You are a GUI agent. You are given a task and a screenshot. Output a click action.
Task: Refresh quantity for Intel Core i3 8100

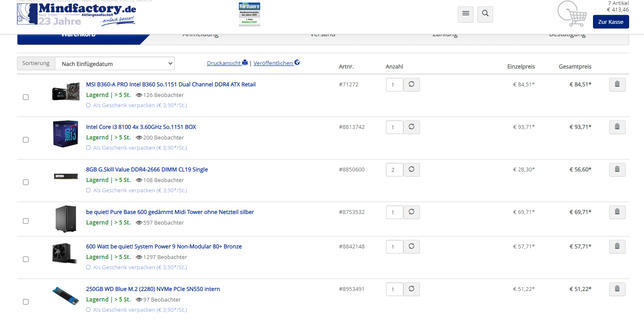pyautogui.click(x=411, y=127)
